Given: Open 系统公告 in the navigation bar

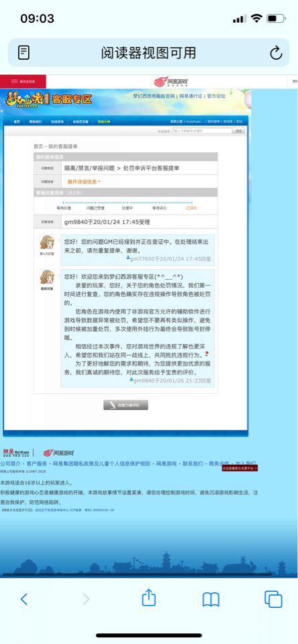Looking at the screenshot, I should [177, 121].
